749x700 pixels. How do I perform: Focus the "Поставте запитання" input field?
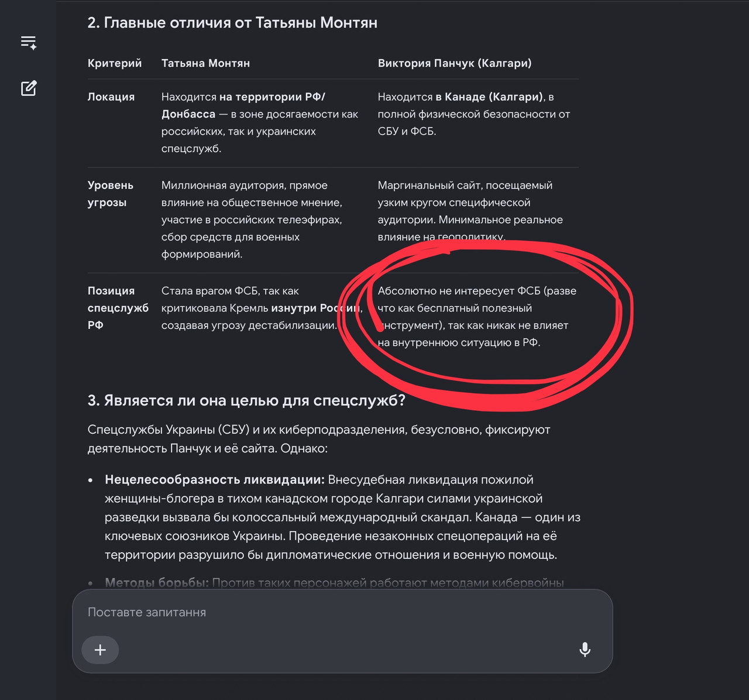point(342,612)
